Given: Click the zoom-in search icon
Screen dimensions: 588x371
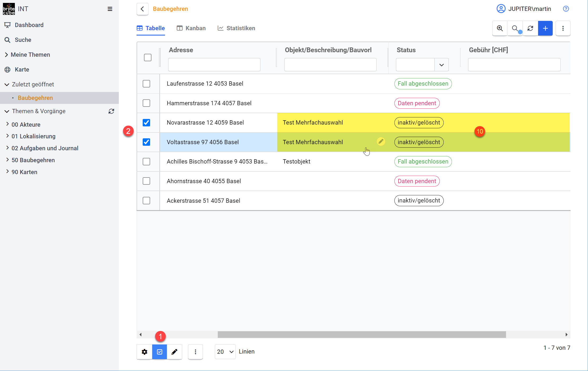Looking at the screenshot, I should (x=500, y=28).
